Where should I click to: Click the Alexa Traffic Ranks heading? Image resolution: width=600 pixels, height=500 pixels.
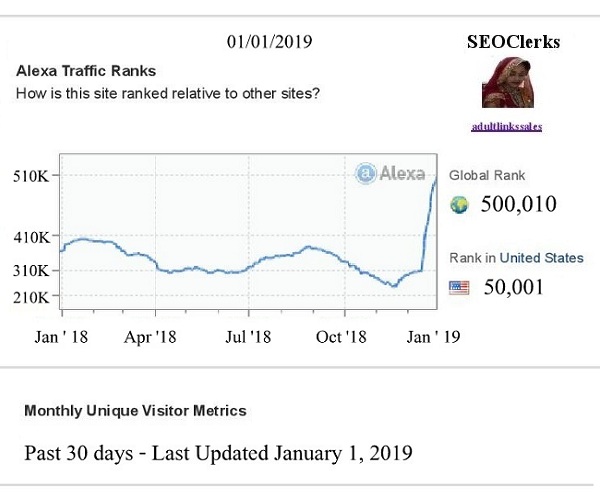point(86,72)
